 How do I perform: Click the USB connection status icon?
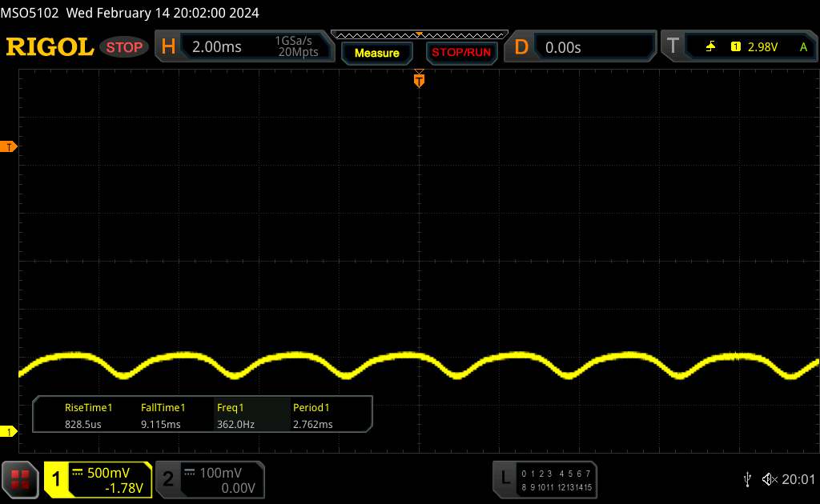747,479
